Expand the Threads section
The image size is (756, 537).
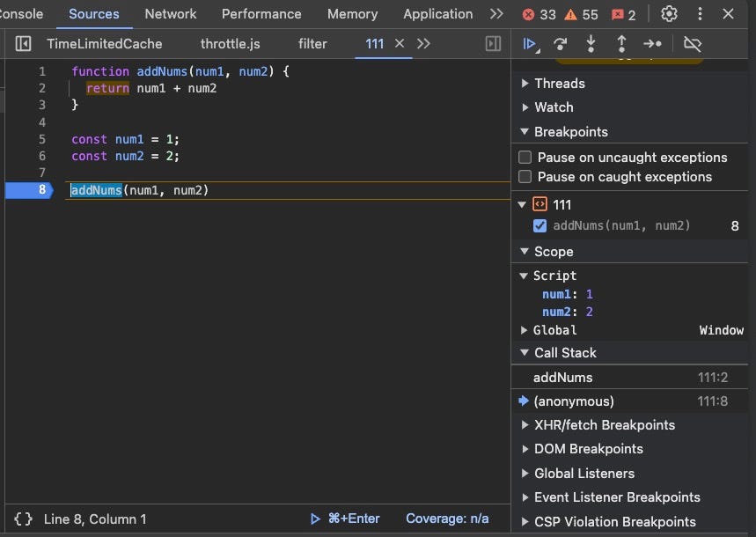525,83
